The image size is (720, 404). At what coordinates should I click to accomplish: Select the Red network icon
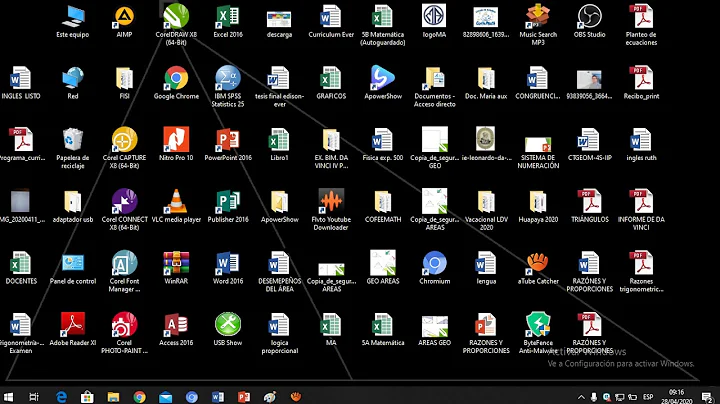click(x=73, y=83)
